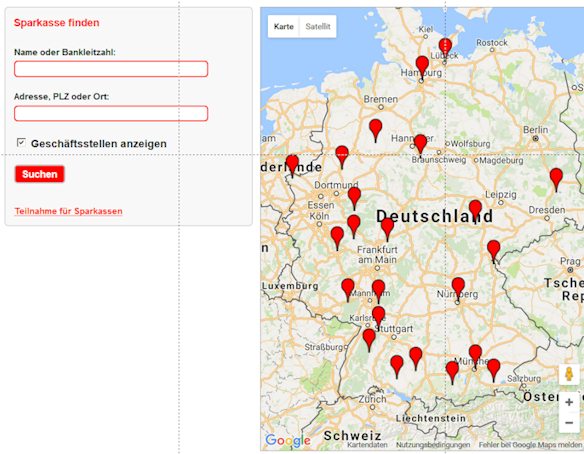Click the map pin at München

[x=475, y=354]
